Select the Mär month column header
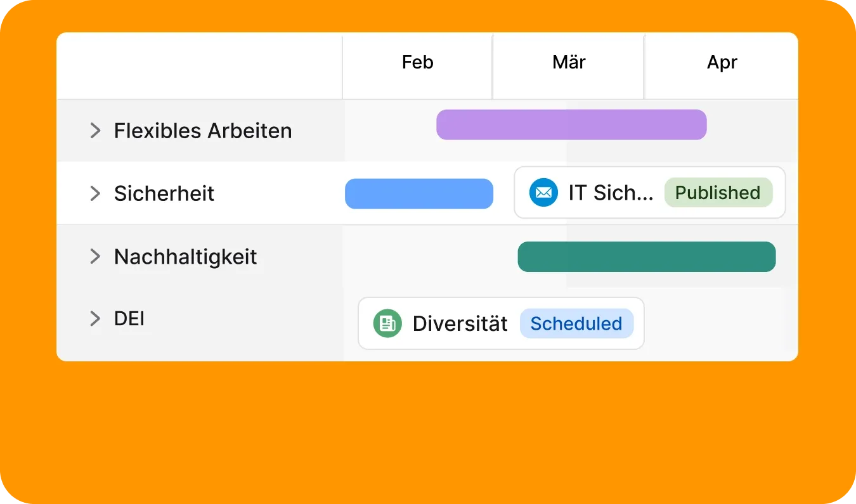 [x=569, y=62]
